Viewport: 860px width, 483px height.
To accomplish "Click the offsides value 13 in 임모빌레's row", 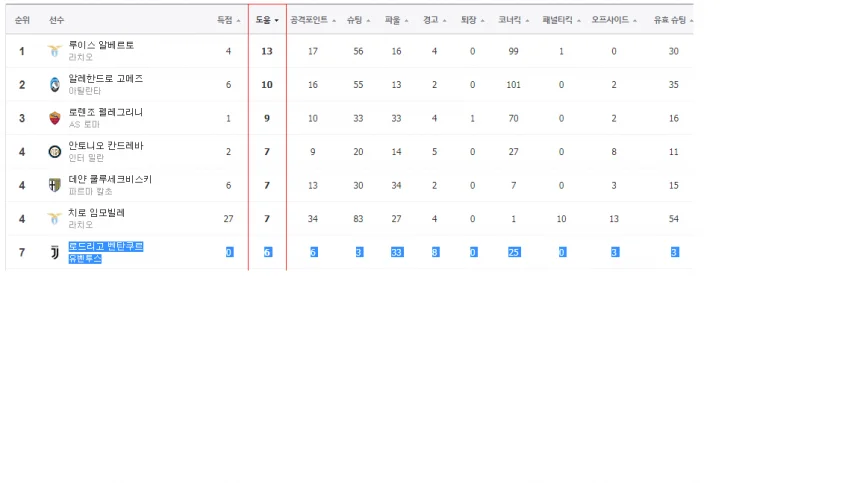I will (614, 218).
